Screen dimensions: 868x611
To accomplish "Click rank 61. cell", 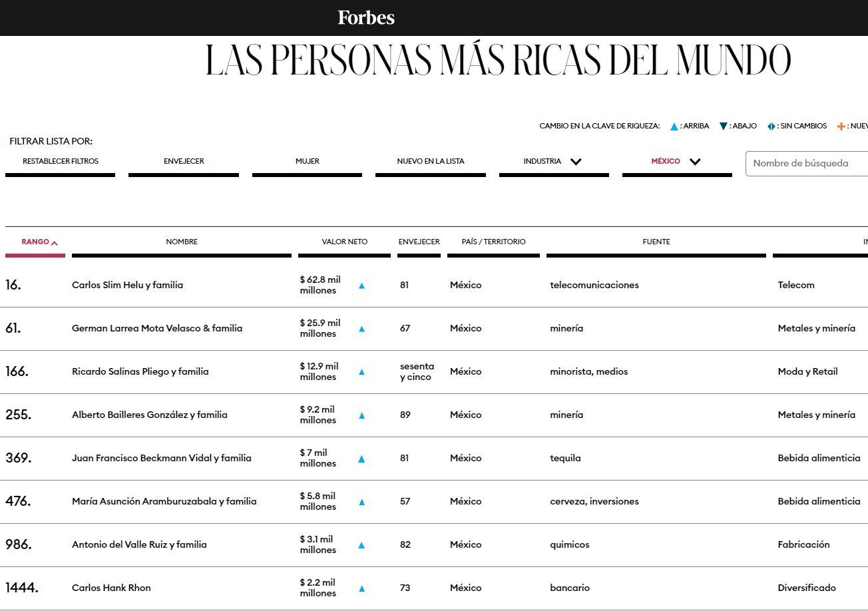I will pos(13,328).
